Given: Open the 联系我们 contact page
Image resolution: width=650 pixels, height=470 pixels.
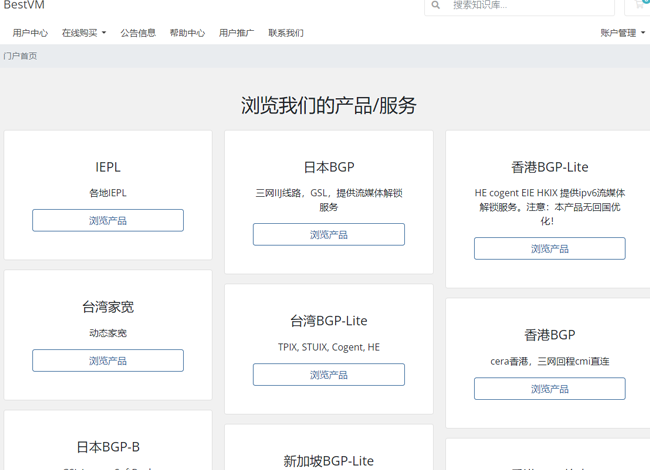Looking at the screenshot, I should click(286, 33).
